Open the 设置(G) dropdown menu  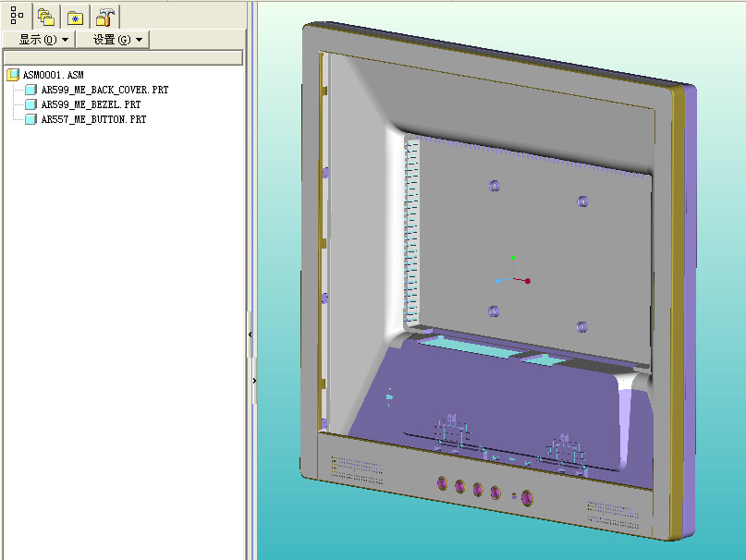click(113, 40)
